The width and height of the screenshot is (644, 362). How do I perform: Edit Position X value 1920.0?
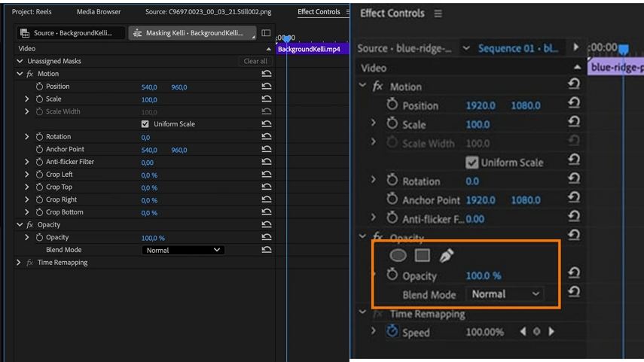tap(481, 105)
